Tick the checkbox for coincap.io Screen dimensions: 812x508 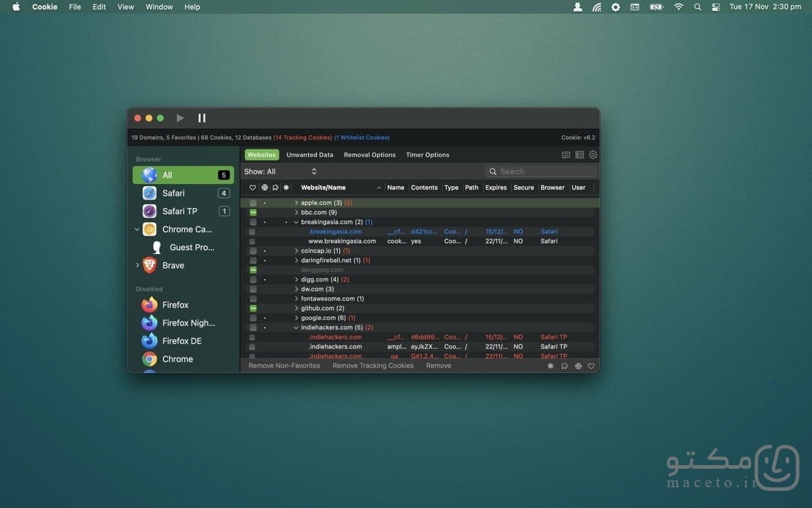pyautogui.click(x=253, y=251)
